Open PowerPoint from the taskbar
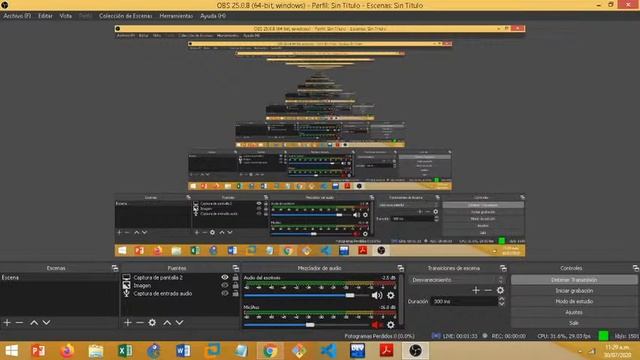The height and width of the screenshot is (360, 640). coord(39,351)
